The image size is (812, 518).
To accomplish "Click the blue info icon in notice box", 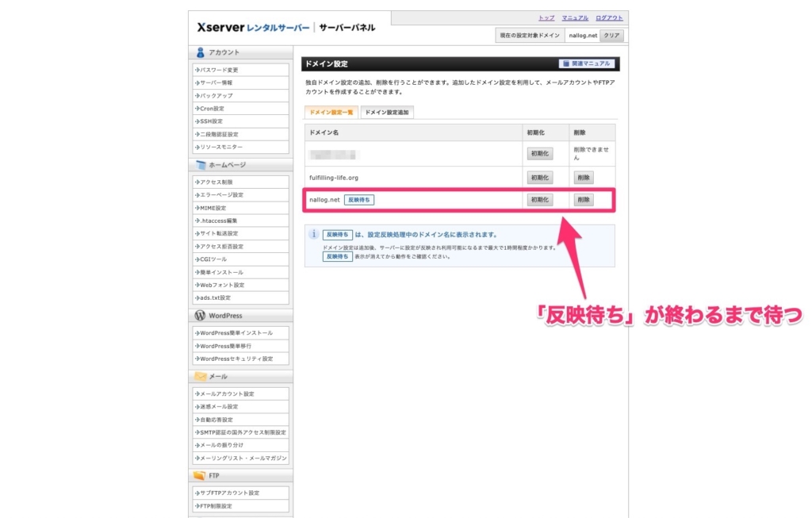I will (x=313, y=235).
